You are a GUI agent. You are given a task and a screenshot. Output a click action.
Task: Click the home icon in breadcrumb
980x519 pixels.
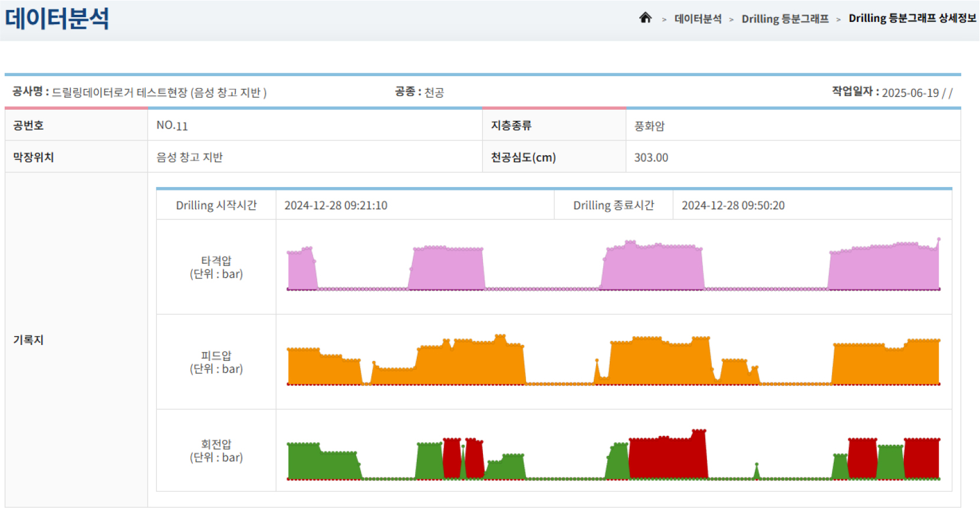[645, 18]
